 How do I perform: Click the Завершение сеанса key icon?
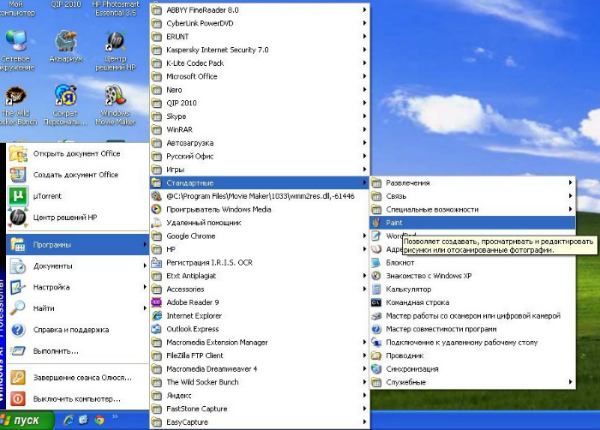pos(18,378)
